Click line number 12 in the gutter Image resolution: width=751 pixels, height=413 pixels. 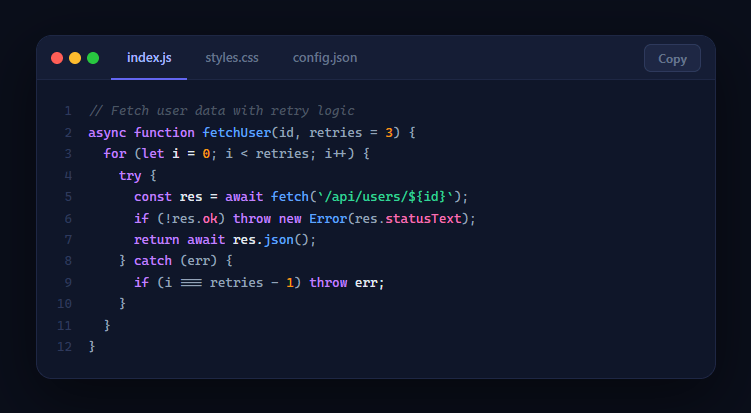pyautogui.click(x=64, y=347)
